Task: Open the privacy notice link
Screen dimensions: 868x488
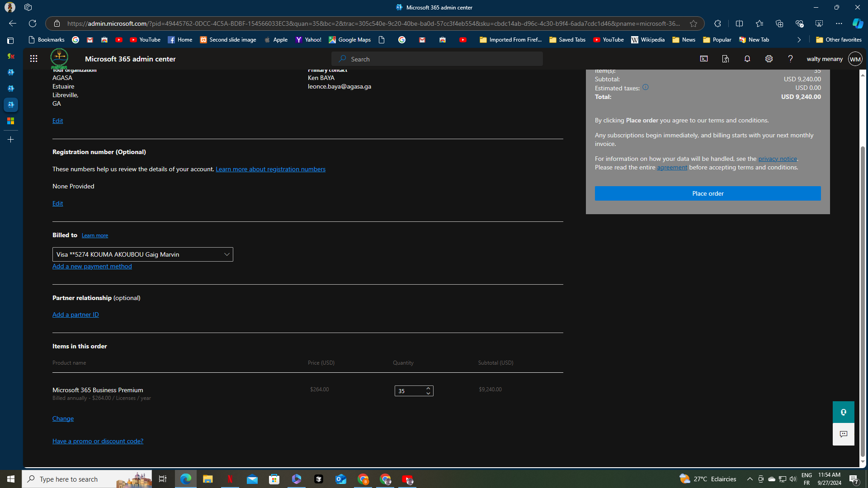Action: pos(778,159)
